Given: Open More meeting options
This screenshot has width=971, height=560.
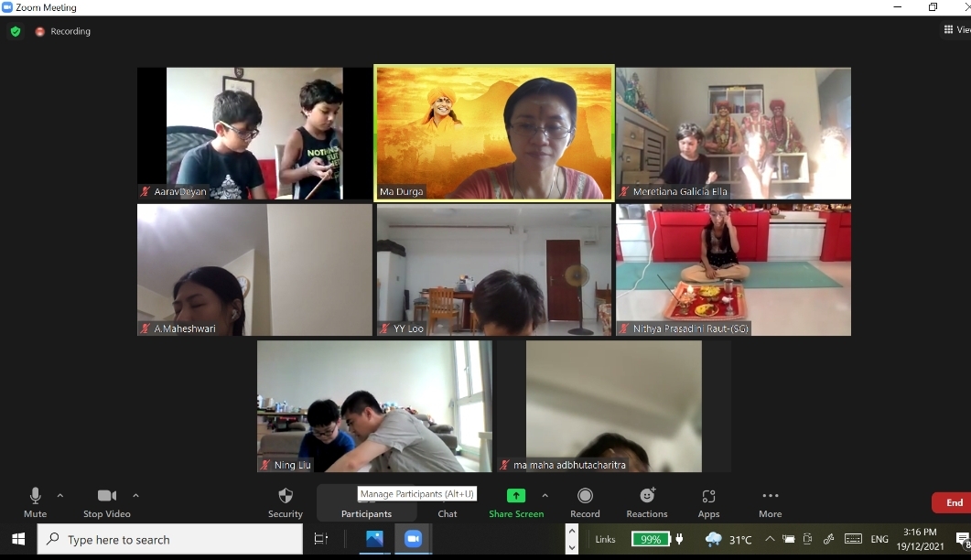Looking at the screenshot, I should pyautogui.click(x=770, y=501).
